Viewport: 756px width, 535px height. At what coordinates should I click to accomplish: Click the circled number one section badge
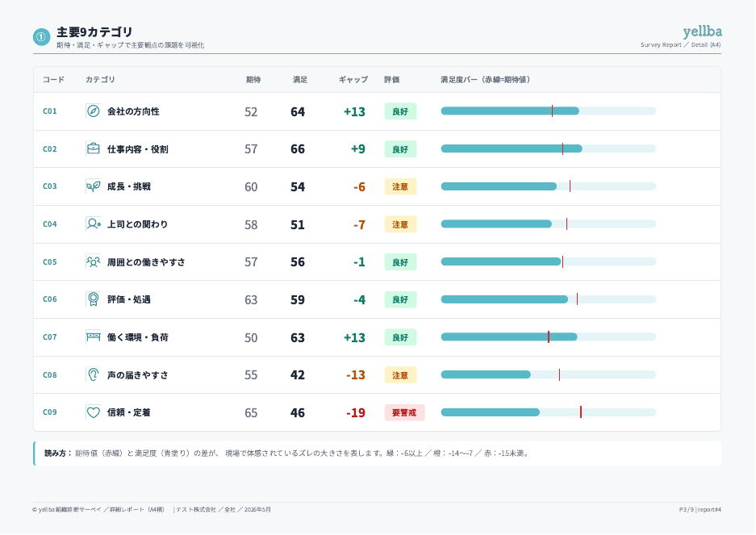point(41,36)
